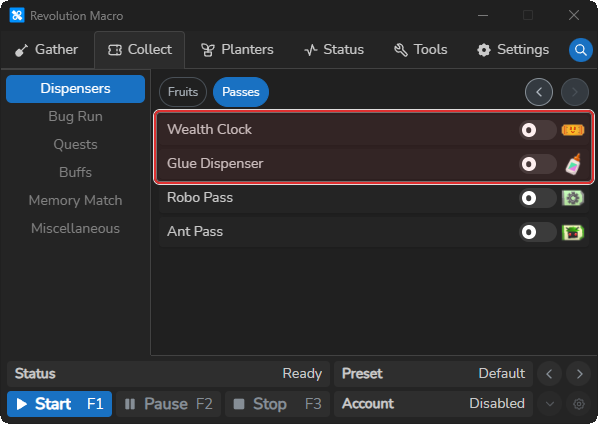Select previous preset with left chevron
The image size is (598, 424).
coord(549,374)
